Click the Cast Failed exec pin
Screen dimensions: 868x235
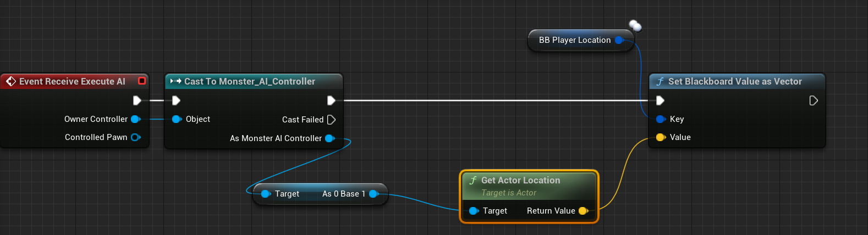point(331,120)
